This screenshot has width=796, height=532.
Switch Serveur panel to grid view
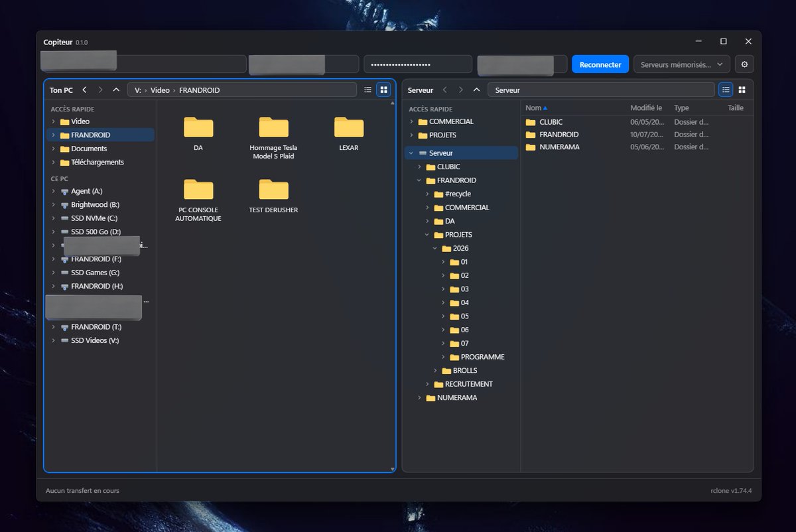pos(742,90)
